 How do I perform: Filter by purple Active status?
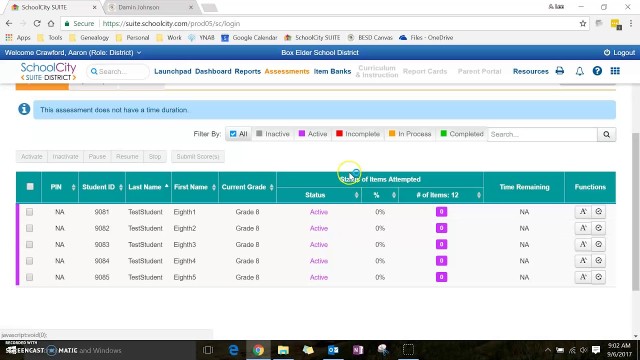coord(313,134)
